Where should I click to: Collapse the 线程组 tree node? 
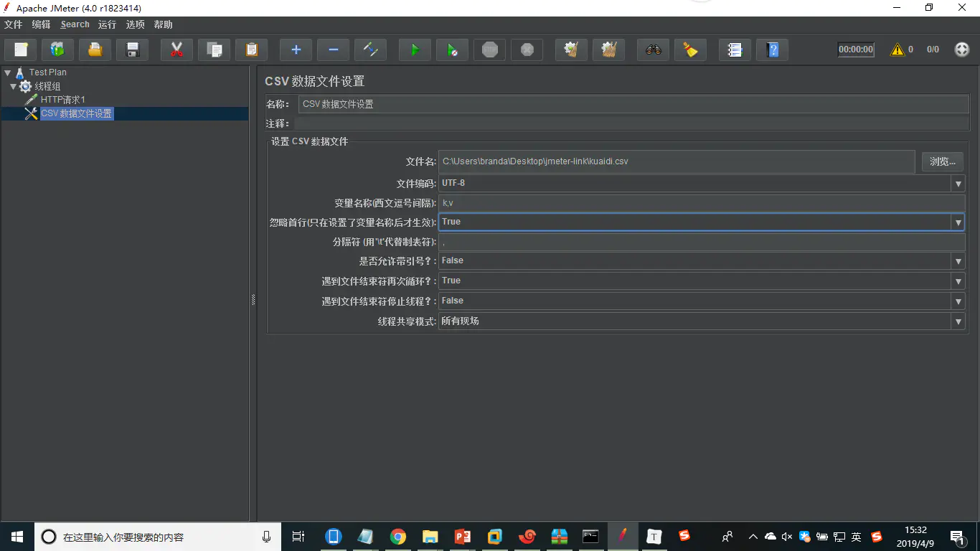point(13,86)
